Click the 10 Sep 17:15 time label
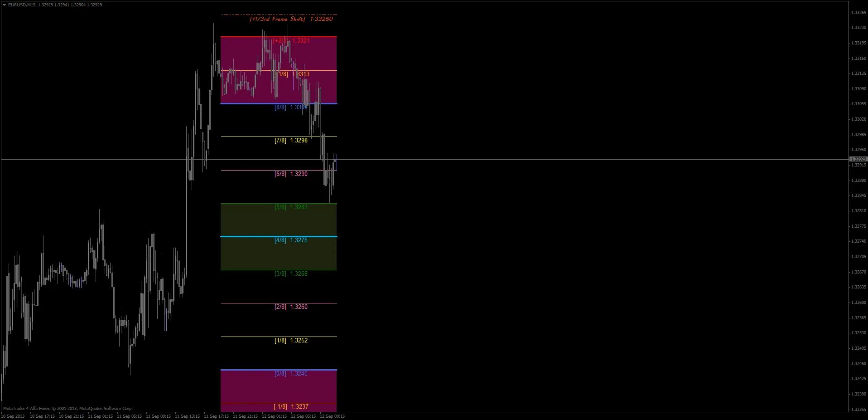 click(x=42, y=416)
